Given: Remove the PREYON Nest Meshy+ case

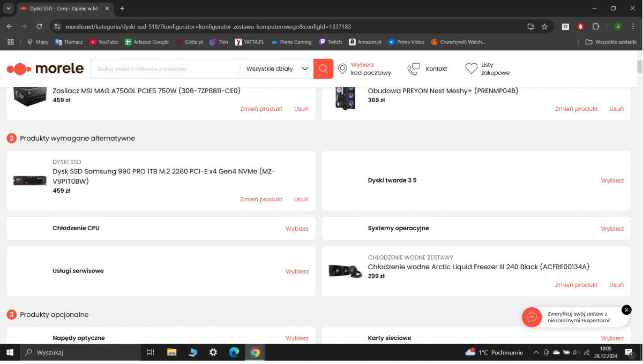Looking at the screenshot, I should (x=616, y=109).
